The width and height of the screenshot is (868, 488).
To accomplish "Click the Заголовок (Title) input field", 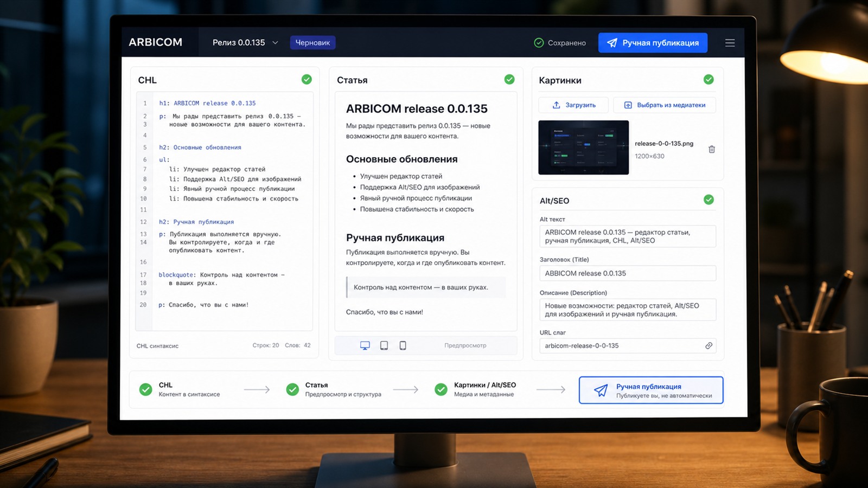I will [x=628, y=273].
